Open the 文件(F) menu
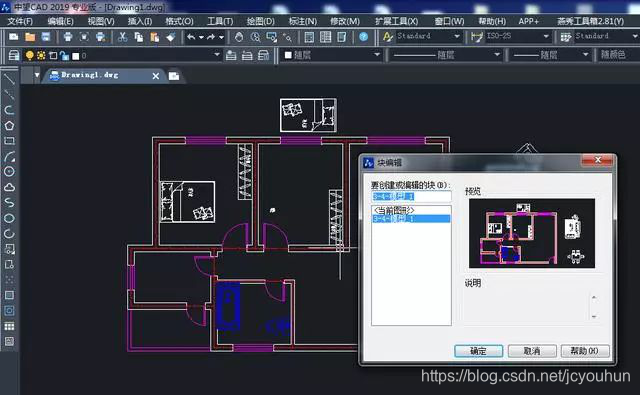This screenshot has width=640, height=395. tap(20, 21)
